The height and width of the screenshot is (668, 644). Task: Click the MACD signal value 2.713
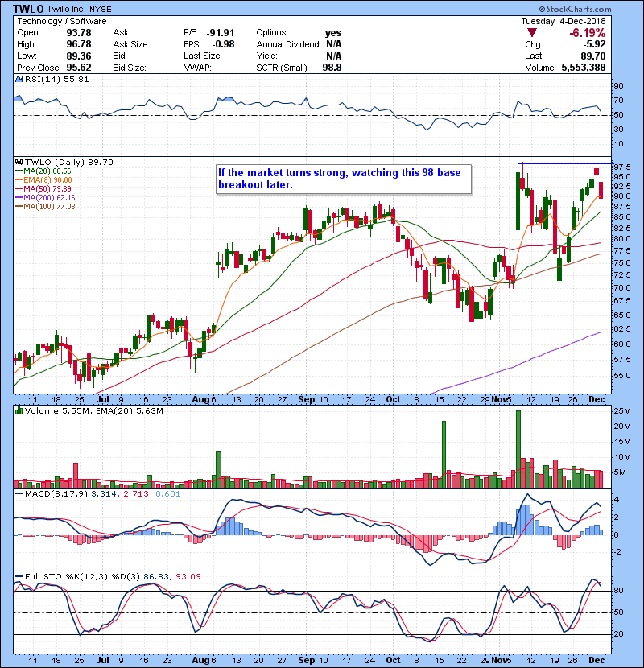[136, 494]
